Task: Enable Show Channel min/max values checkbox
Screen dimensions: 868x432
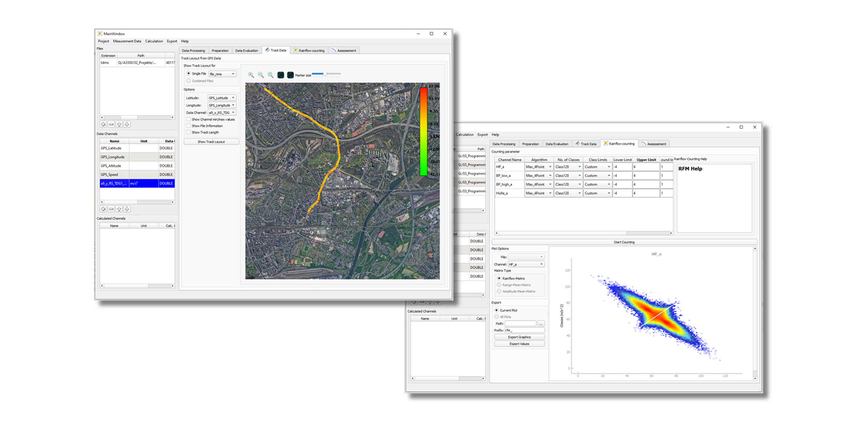Action: [x=189, y=119]
